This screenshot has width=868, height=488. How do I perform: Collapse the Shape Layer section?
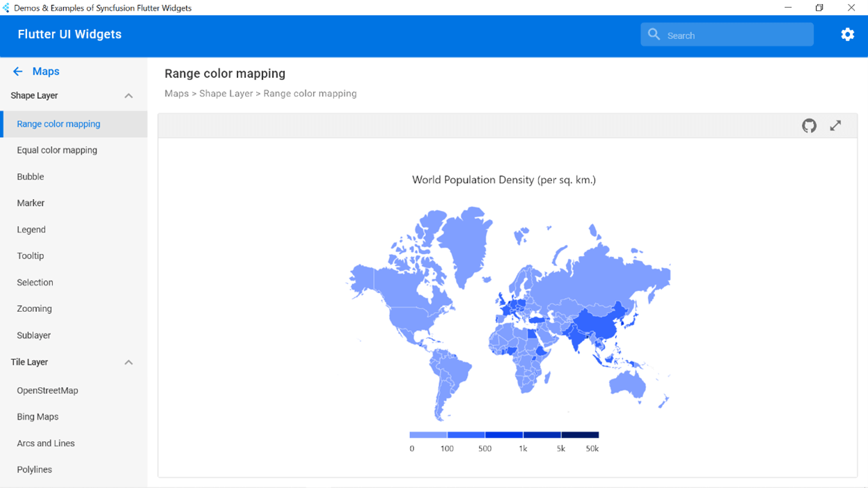(128, 96)
